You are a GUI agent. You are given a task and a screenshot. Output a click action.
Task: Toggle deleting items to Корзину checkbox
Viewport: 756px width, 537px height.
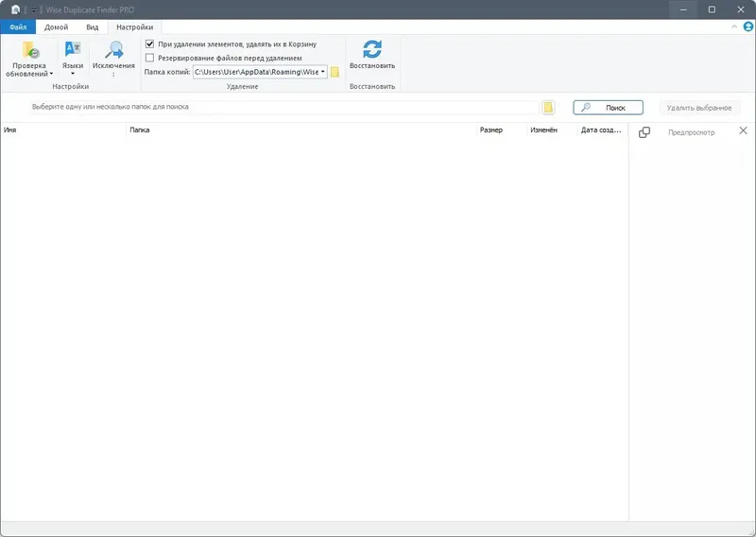click(150, 43)
